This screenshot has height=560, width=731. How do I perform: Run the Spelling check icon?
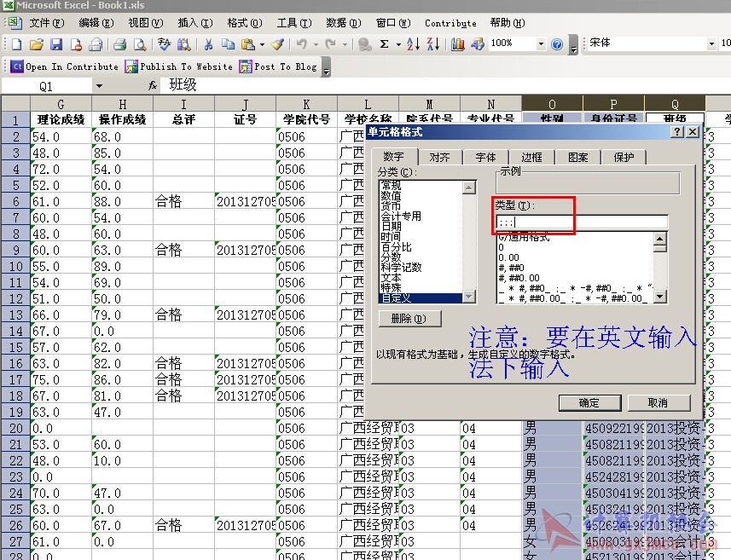tap(164, 44)
